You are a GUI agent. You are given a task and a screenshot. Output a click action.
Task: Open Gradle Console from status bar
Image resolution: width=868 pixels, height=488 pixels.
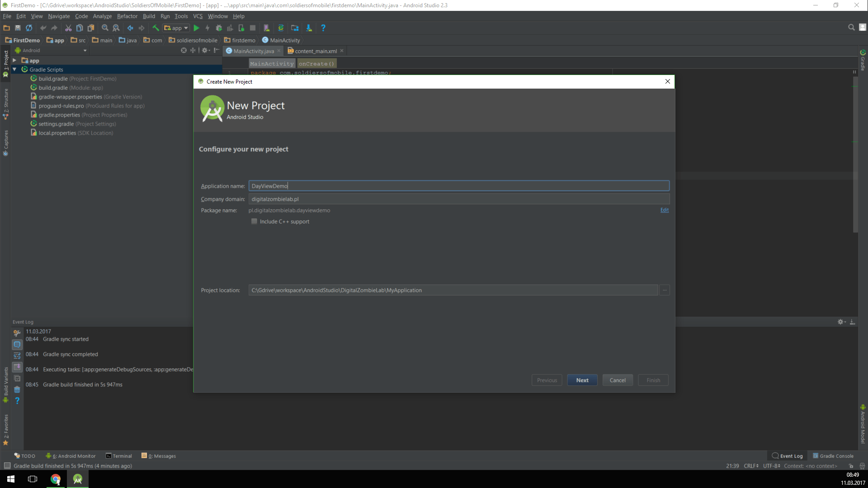click(x=833, y=456)
